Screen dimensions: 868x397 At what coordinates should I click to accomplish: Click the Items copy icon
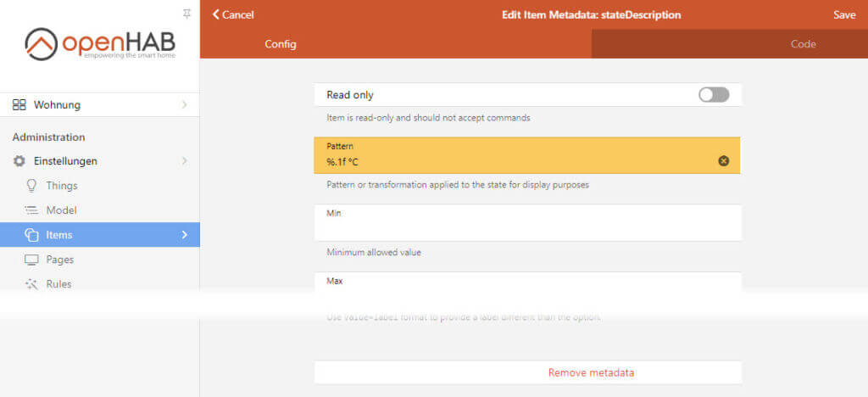[x=32, y=235]
